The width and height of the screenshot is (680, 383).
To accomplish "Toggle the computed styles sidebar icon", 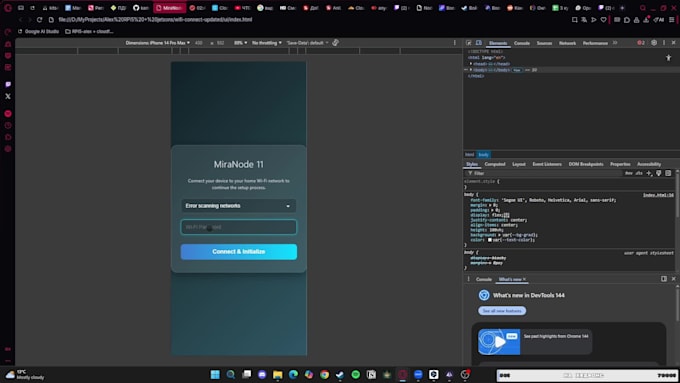I will 668,173.
